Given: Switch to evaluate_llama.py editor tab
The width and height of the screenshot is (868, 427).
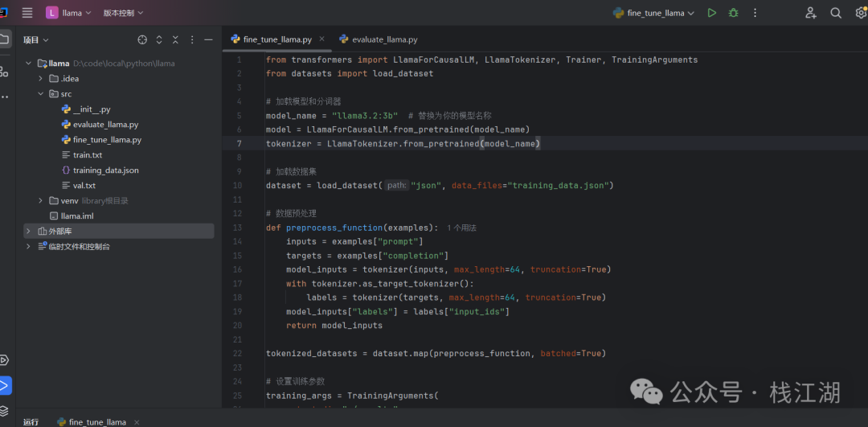Looking at the screenshot, I should click(x=378, y=39).
